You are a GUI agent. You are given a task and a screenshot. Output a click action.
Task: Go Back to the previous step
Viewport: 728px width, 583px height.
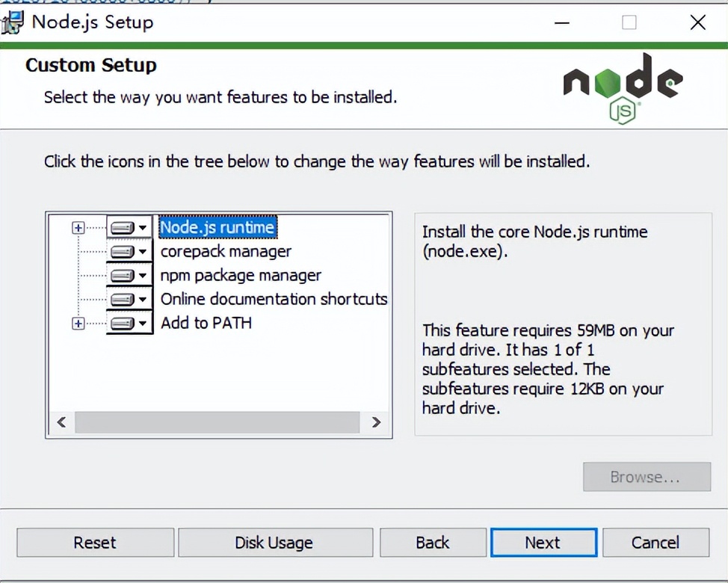coord(433,542)
